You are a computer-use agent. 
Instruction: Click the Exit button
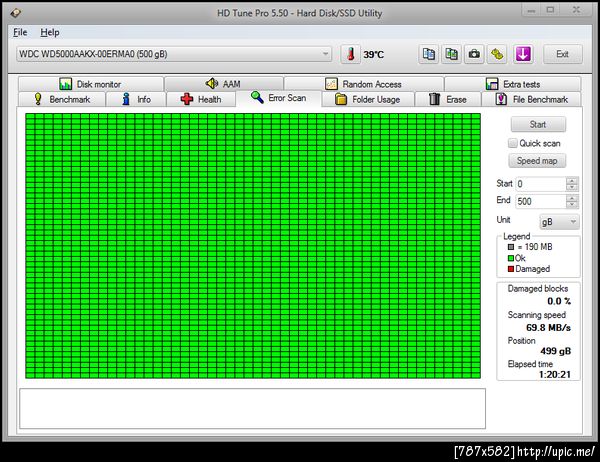click(x=562, y=54)
